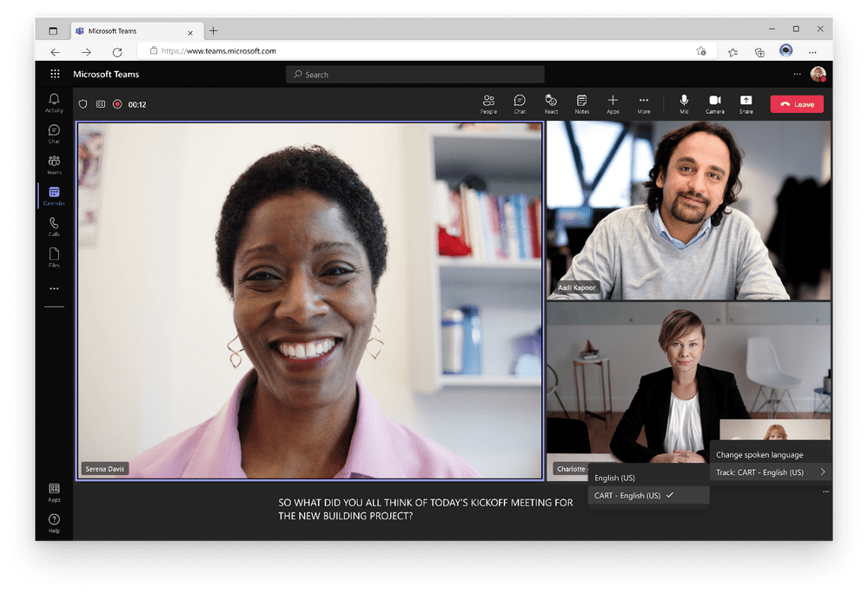Choose Change spoken language
The width and height of the screenshot is (868, 594).
pyautogui.click(x=759, y=453)
